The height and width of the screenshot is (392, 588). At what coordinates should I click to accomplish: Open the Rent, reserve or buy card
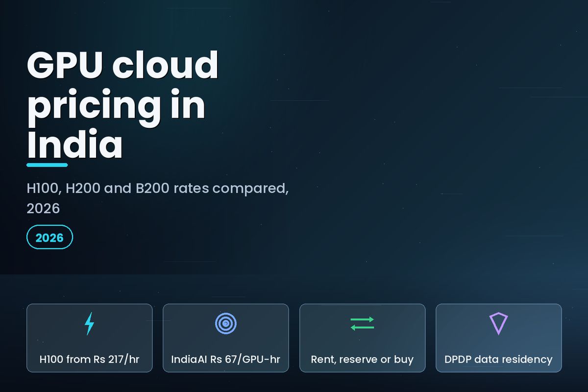coord(362,338)
